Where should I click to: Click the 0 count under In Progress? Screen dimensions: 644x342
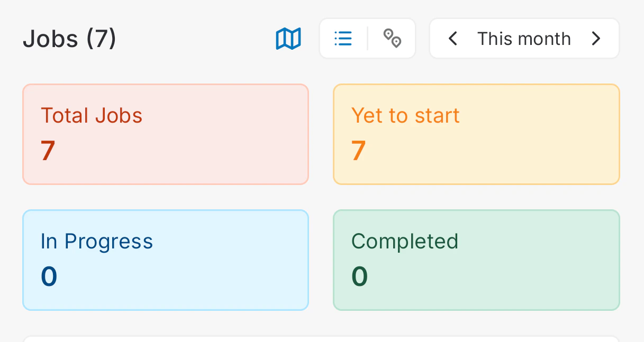point(49,276)
